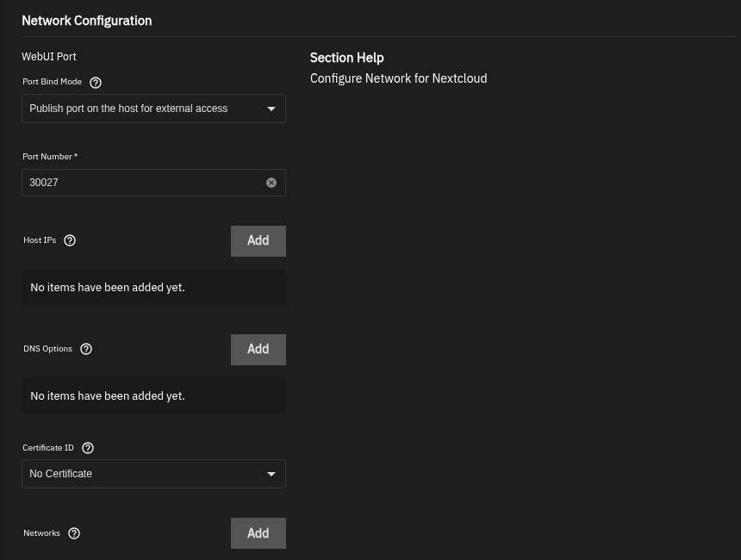Click the WebUI Port label
This screenshot has width=741, height=560.
pyautogui.click(x=49, y=57)
